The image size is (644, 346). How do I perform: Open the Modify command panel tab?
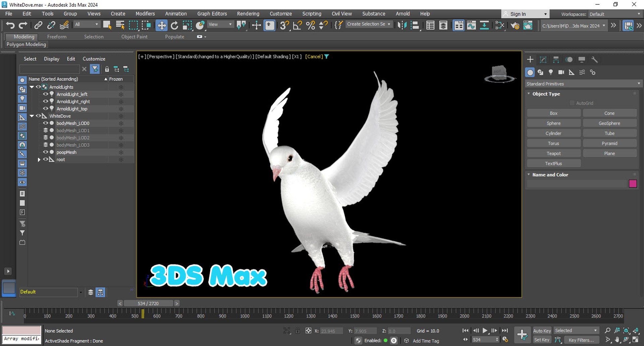[x=543, y=60]
